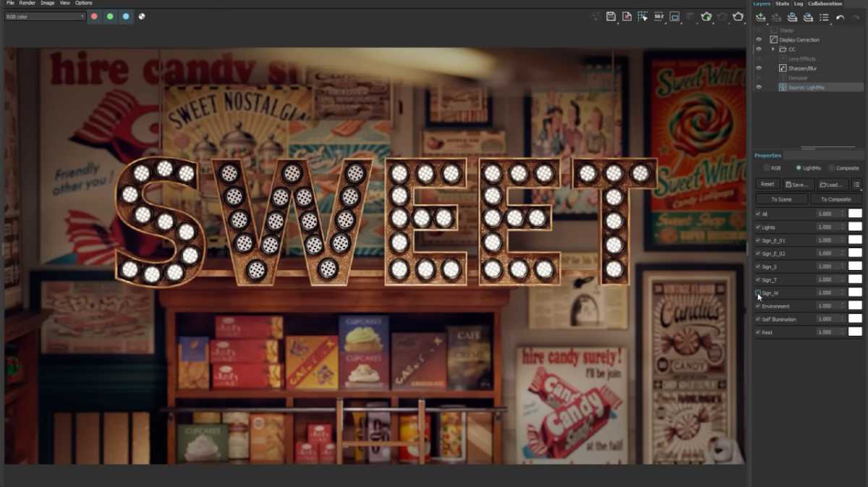Image resolution: width=868 pixels, height=487 pixels.
Task: Open the RGB color channel dropdown
Action: 45,16
